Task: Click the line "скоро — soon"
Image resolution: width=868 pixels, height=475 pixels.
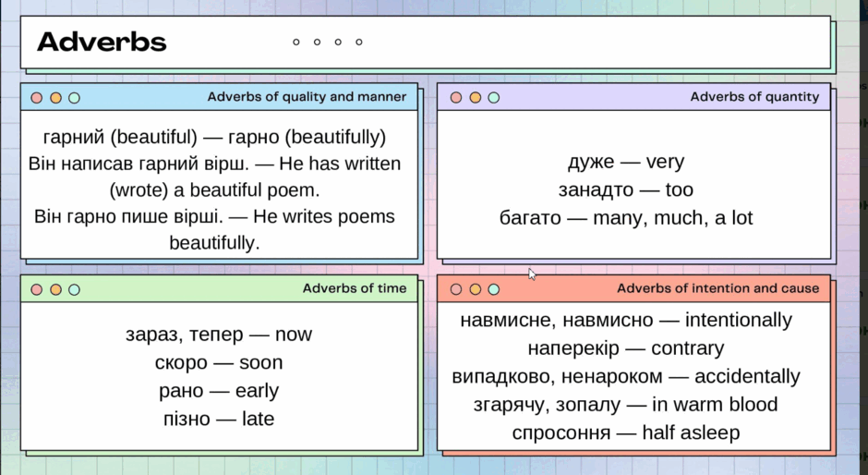Action: point(219,362)
